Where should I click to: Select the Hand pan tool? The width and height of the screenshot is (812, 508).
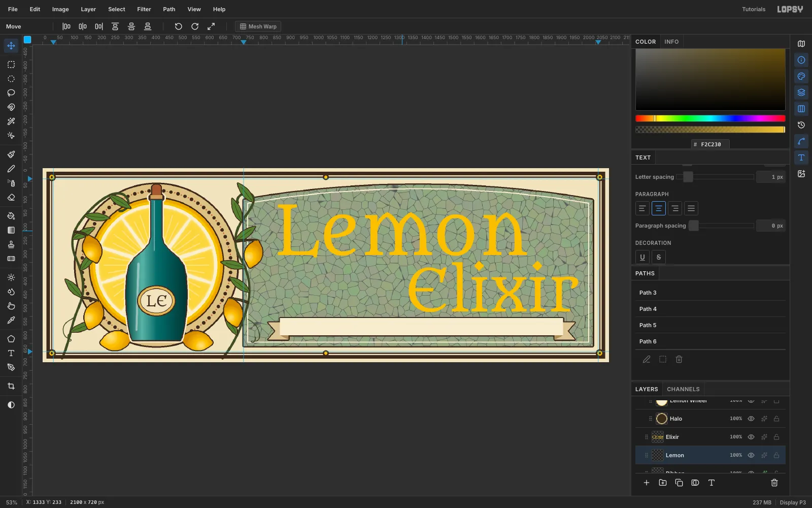[11, 306]
